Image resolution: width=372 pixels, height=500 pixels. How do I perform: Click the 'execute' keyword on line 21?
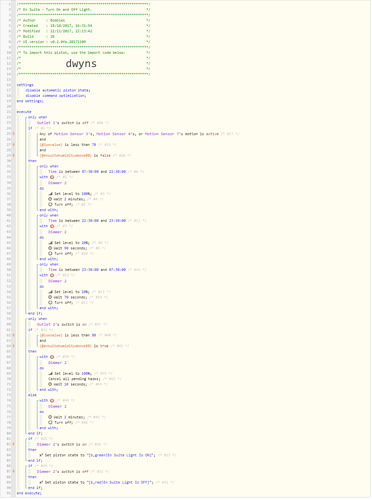(24, 112)
